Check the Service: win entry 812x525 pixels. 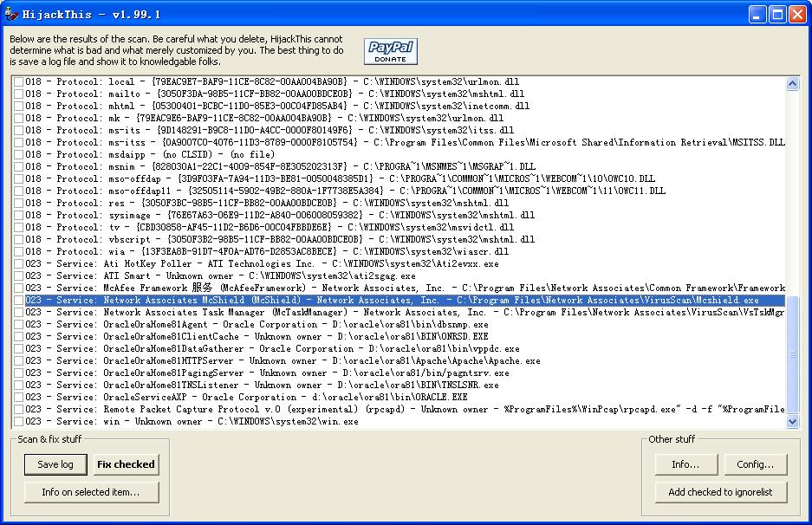19,422
